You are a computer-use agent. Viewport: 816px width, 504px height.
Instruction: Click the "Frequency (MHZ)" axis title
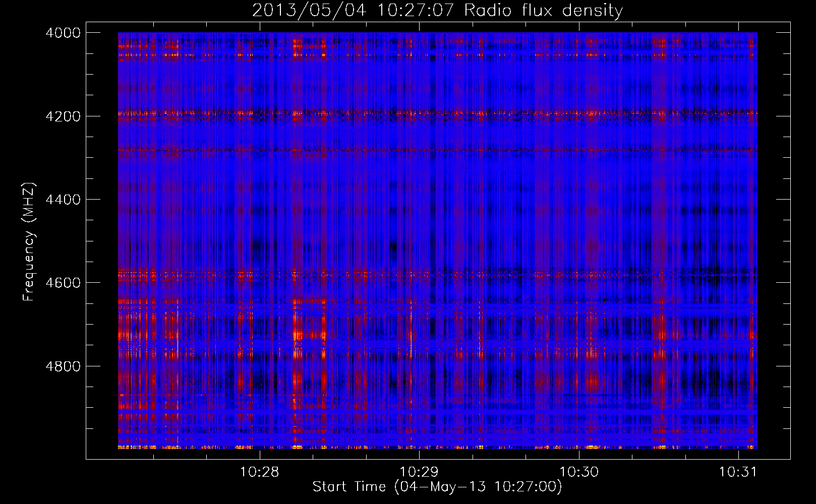[29, 241]
